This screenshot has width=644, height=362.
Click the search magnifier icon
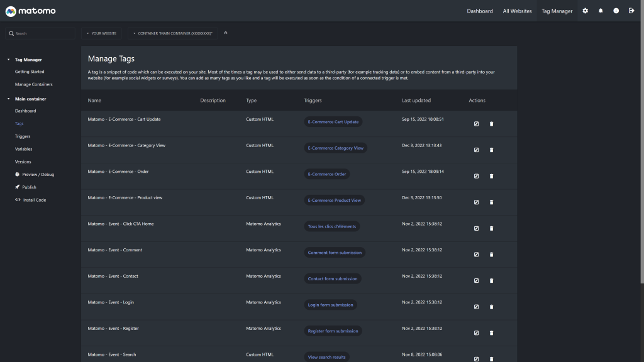click(x=11, y=34)
